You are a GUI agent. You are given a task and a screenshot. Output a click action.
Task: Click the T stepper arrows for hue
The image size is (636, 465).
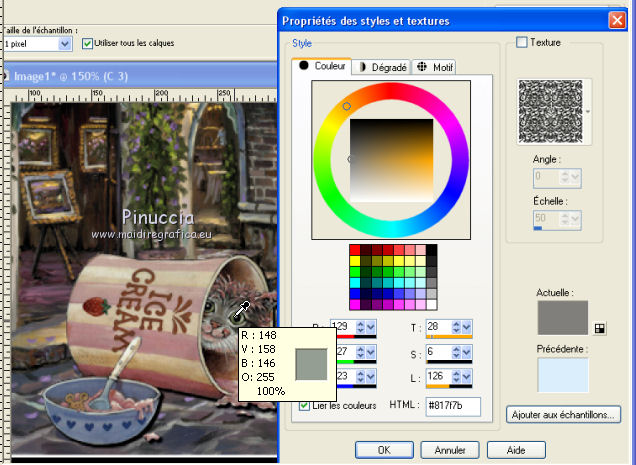click(x=456, y=327)
